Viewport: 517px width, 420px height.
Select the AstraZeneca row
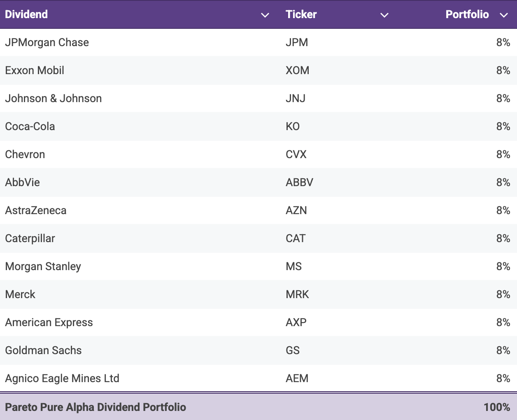(36, 210)
